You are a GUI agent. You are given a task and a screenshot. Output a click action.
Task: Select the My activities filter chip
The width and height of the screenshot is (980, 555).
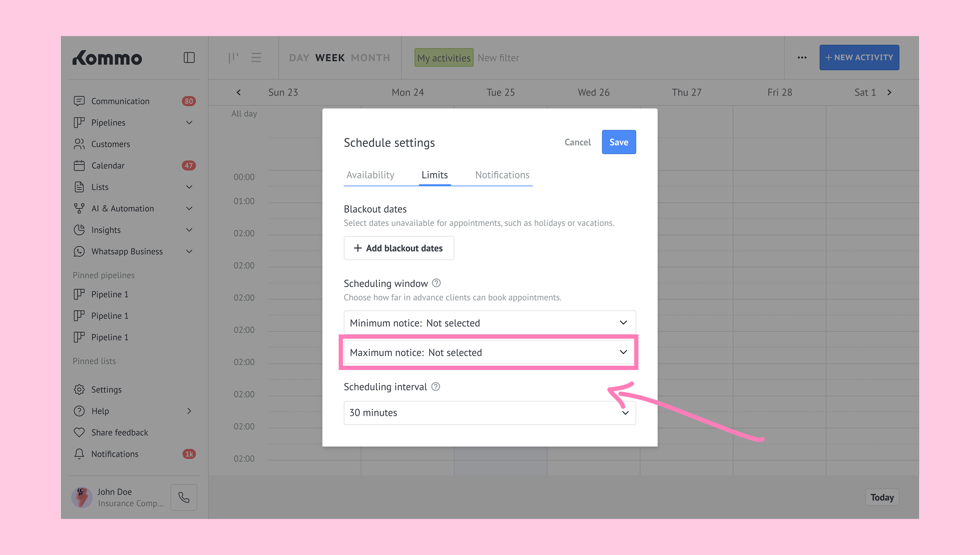pyautogui.click(x=444, y=58)
